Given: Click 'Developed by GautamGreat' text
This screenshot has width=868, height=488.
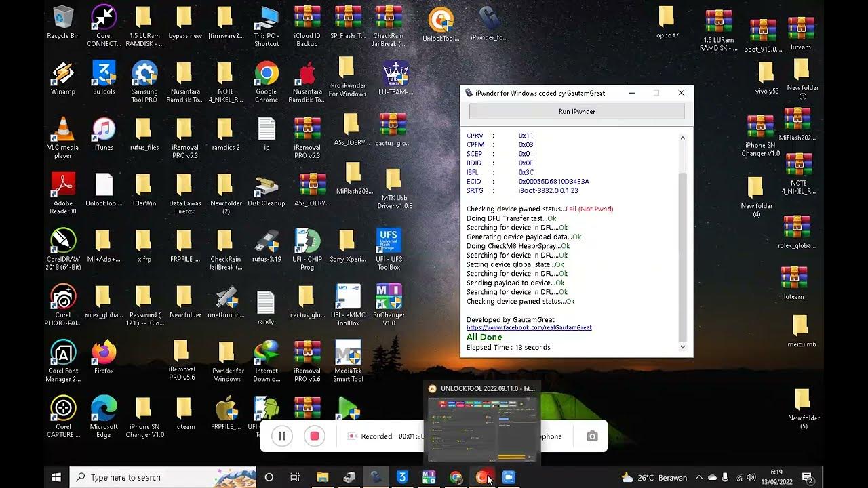Looking at the screenshot, I should (510, 319).
